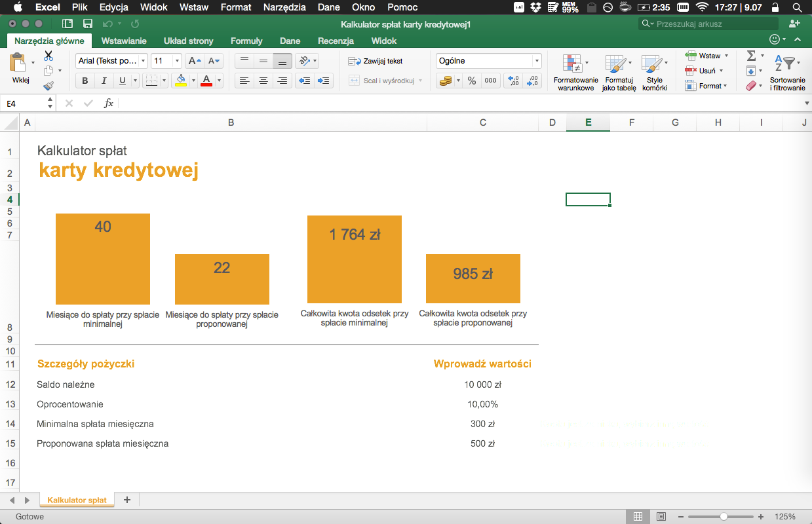This screenshot has width=812, height=524.
Task: Click the Decrease decimal places icon
Action: click(x=533, y=81)
